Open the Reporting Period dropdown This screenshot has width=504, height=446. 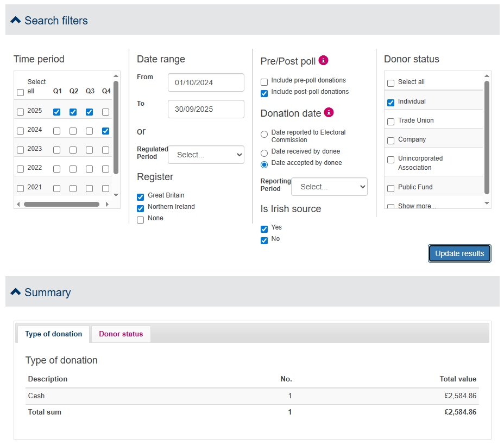pyautogui.click(x=329, y=187)
